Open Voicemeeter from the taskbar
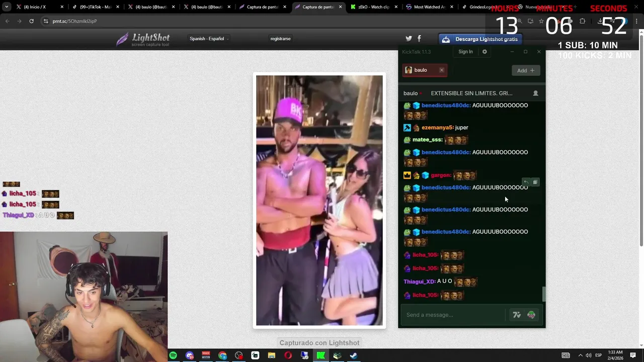 pyautogui.click(x=206, y=355)
